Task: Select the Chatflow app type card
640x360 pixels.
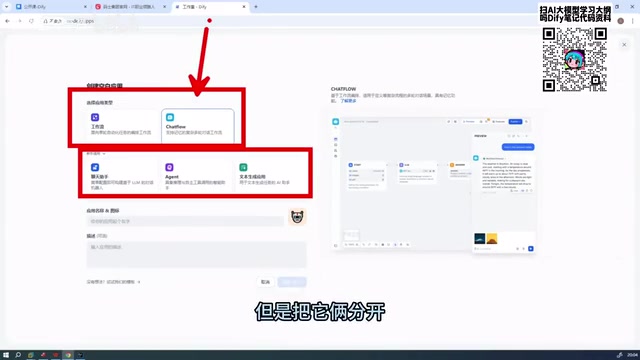Action: point(198,125)
